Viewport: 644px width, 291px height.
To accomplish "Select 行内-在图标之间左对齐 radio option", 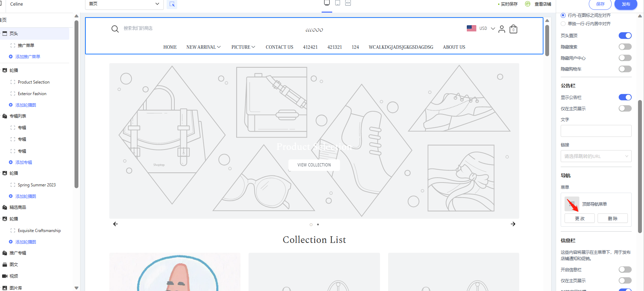I will pos(563,15).
